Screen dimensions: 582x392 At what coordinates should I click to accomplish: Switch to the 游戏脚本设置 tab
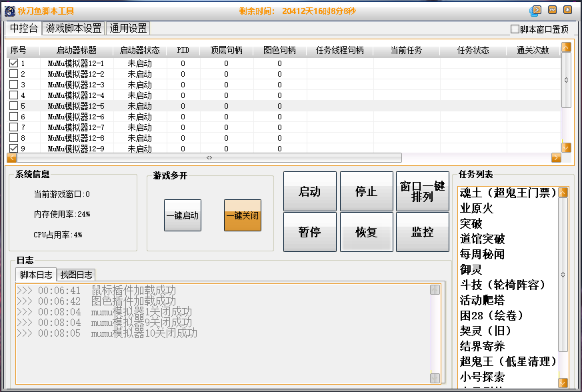(x=73, y=28)
